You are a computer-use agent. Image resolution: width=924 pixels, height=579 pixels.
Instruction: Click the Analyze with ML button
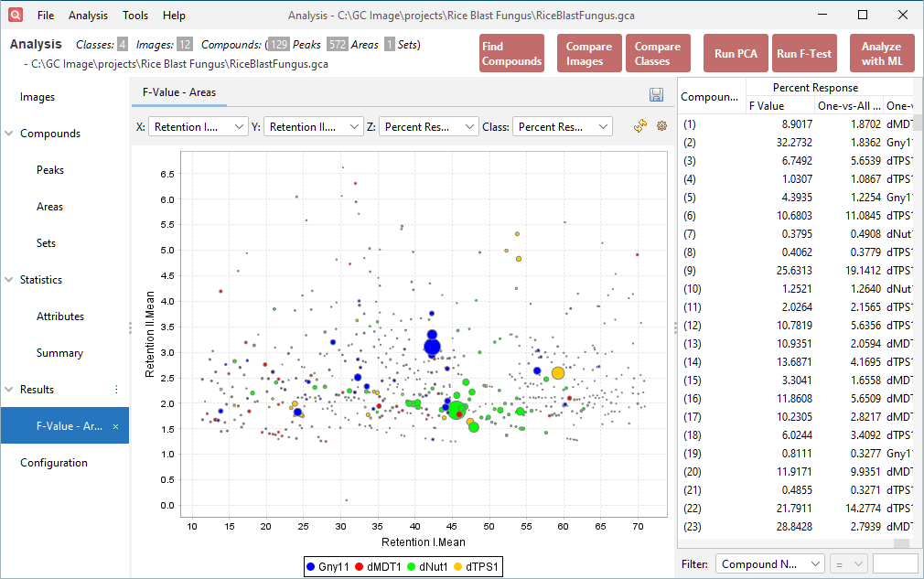pos(881,54)
